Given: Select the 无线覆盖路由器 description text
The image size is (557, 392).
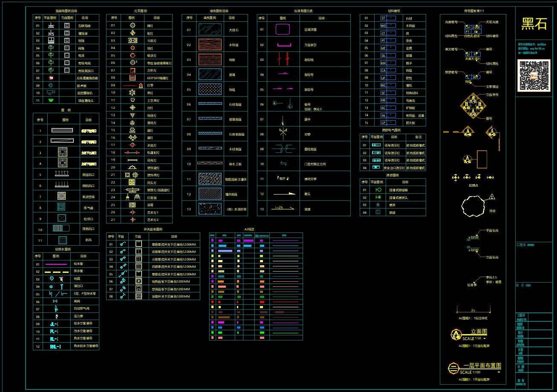Looking at the screenshot, I should click(x=87, y=78).
